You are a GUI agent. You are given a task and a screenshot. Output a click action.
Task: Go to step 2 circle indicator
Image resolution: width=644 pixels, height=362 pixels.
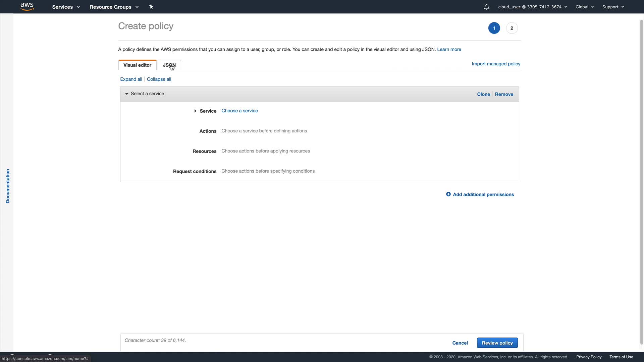click(512, 28)
